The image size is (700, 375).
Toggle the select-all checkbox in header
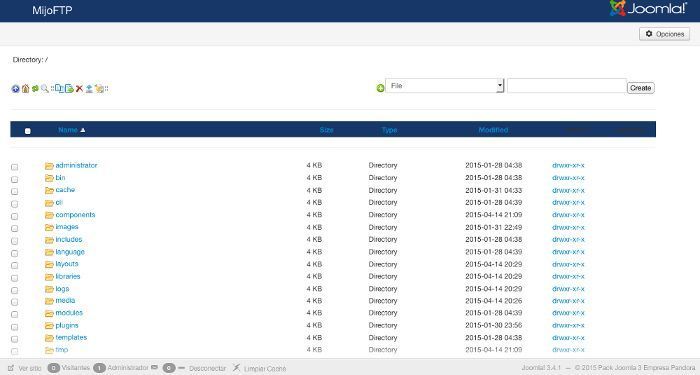(28, 131)
